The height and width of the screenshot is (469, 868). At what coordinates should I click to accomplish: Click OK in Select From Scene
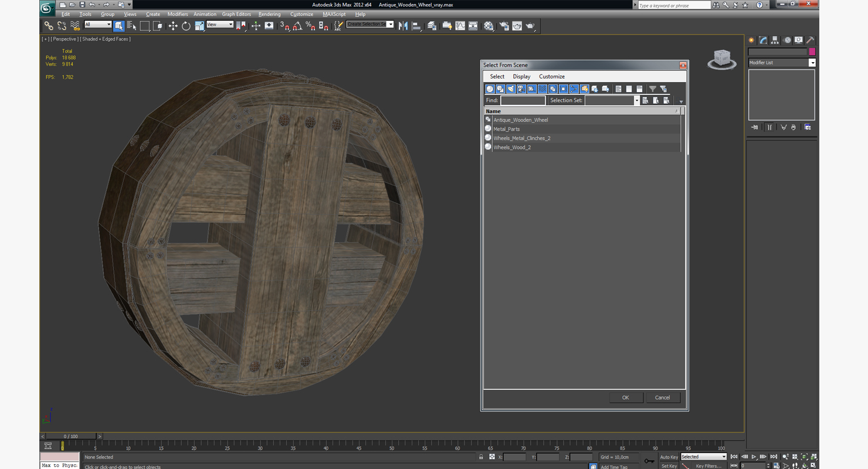[x=625, y=397]
